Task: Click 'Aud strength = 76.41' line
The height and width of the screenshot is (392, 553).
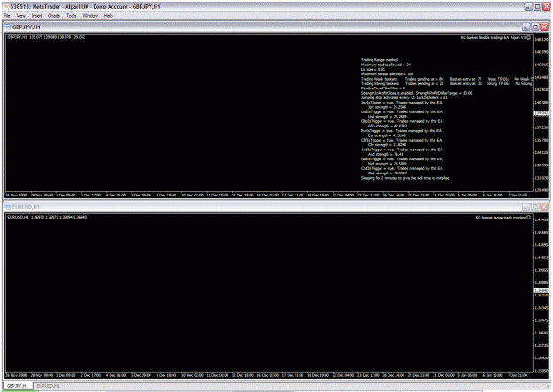Action: 386,154
